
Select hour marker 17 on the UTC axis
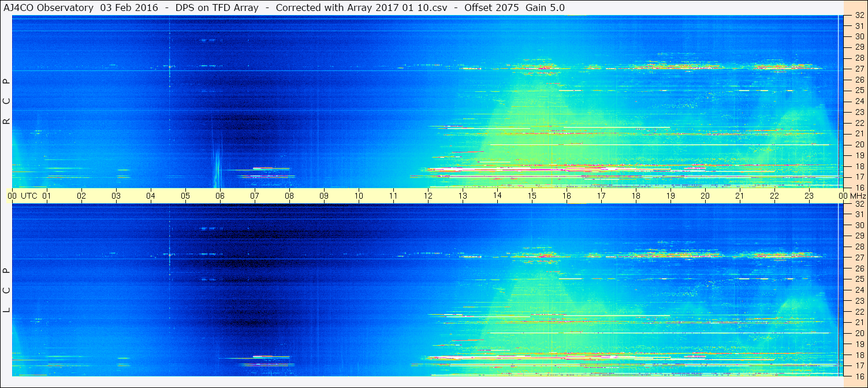(x=601, y=196)
